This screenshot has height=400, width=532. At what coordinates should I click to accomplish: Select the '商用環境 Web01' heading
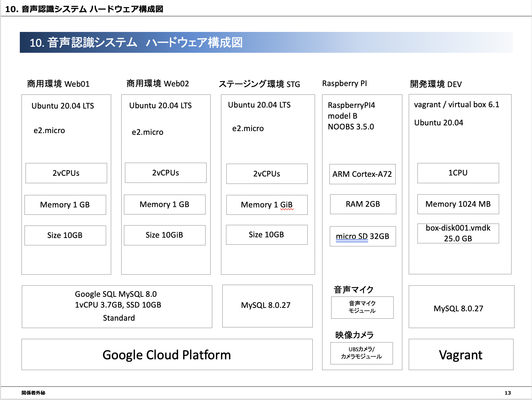click(58, 84)
